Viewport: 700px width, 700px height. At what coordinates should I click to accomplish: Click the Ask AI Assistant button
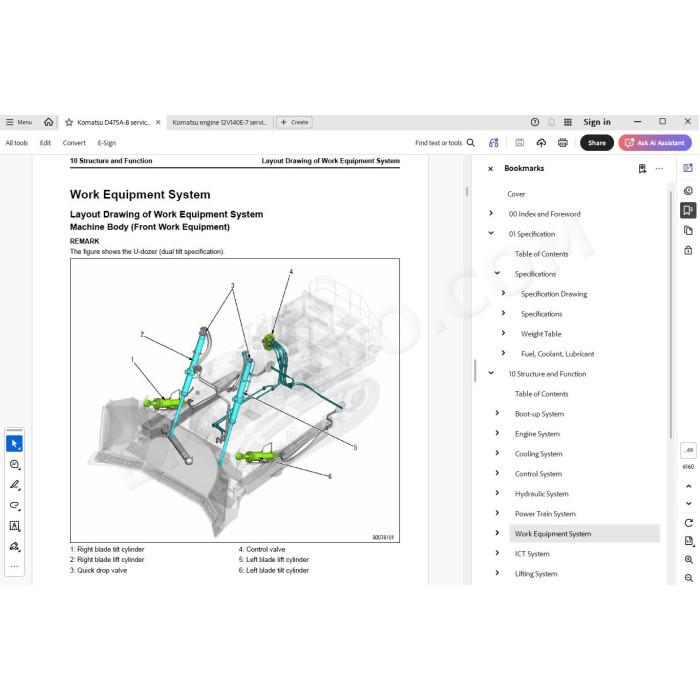(655, 143)
